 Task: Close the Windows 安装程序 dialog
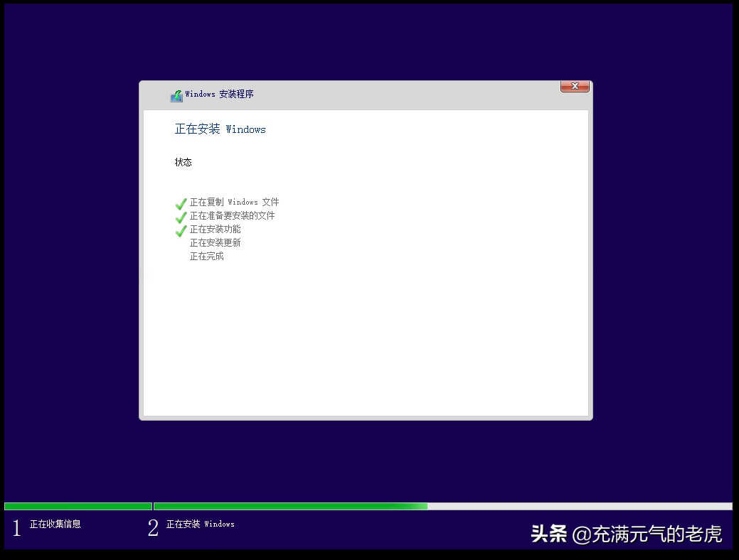575,86
